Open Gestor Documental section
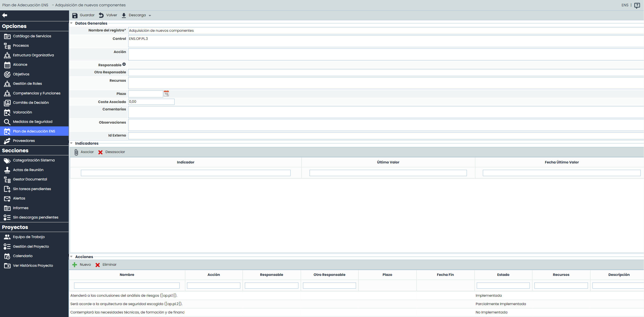Viewport: 644px width, 317px height. click(x=30, y=179)
